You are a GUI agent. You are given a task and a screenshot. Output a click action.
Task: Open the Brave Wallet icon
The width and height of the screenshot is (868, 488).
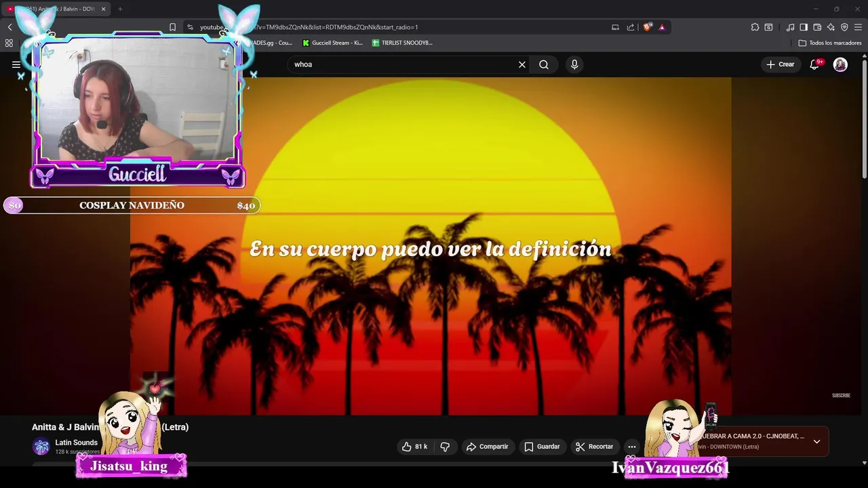pyautogui.click(x=817, y=27)
